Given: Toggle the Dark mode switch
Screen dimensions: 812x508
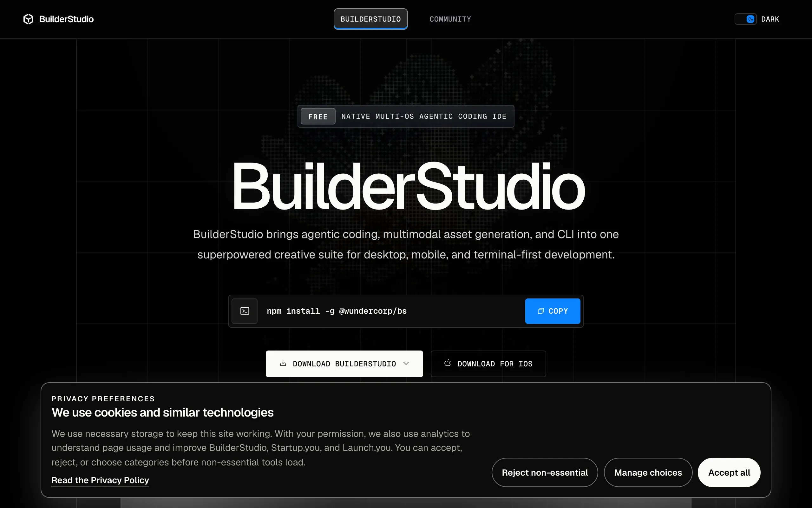Looking at the screenshot, I should point(746,19).
